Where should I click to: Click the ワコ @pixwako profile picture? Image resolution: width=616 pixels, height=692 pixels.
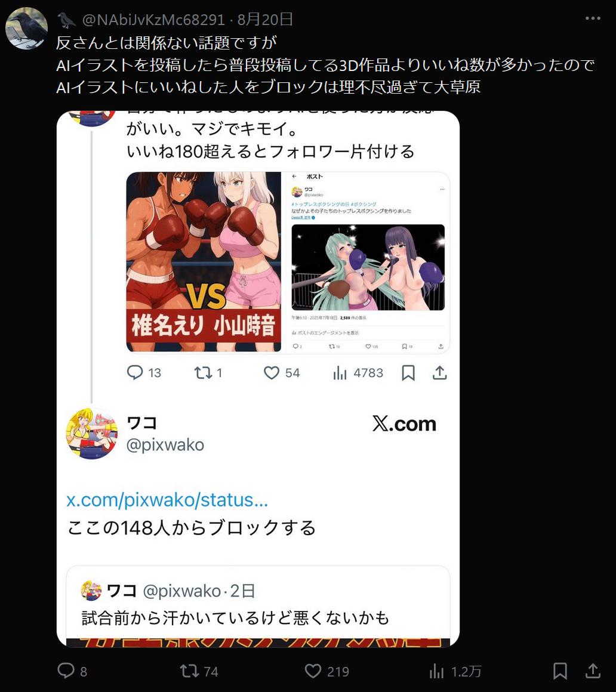coord(92,433)
